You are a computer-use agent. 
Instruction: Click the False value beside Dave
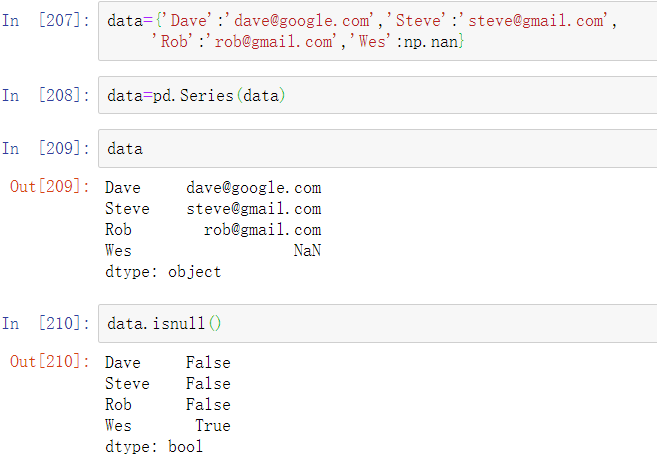click(208, 363)
